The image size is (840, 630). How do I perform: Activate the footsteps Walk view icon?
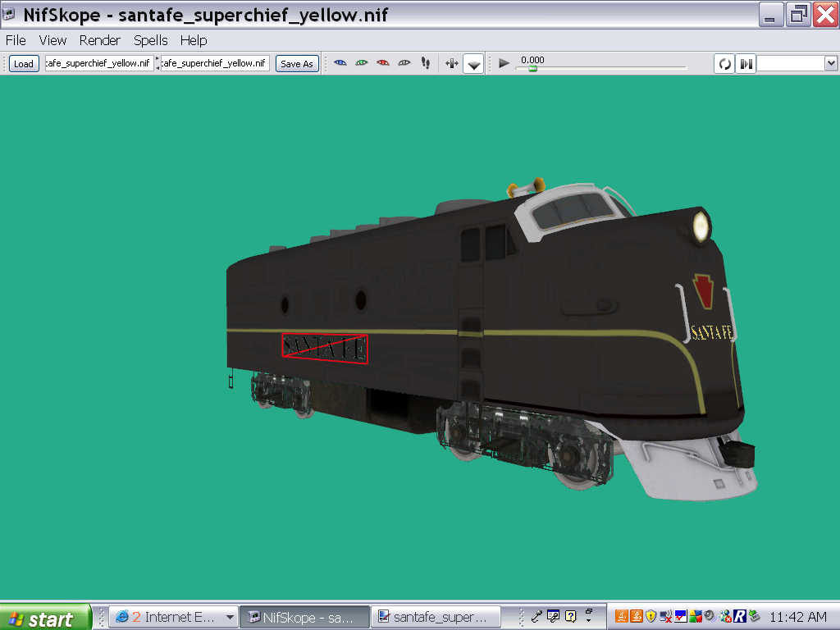click(426, 63)
